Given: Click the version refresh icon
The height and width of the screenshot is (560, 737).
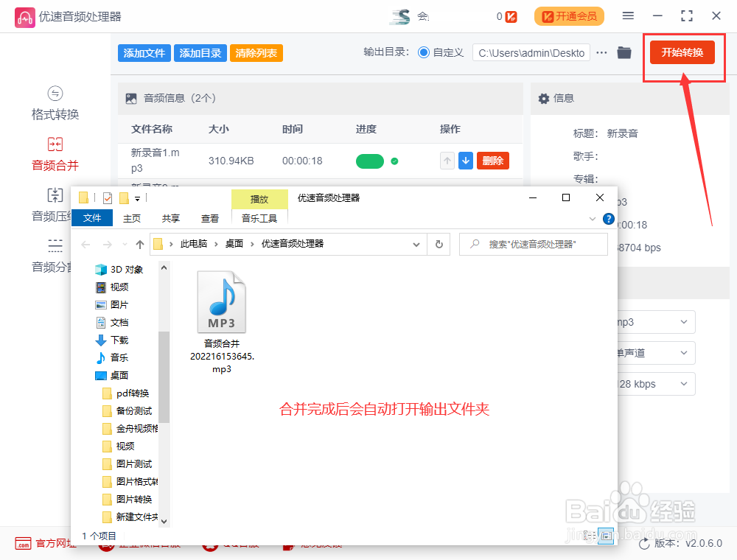Looking at the screenshot, I should coord(644,545).
